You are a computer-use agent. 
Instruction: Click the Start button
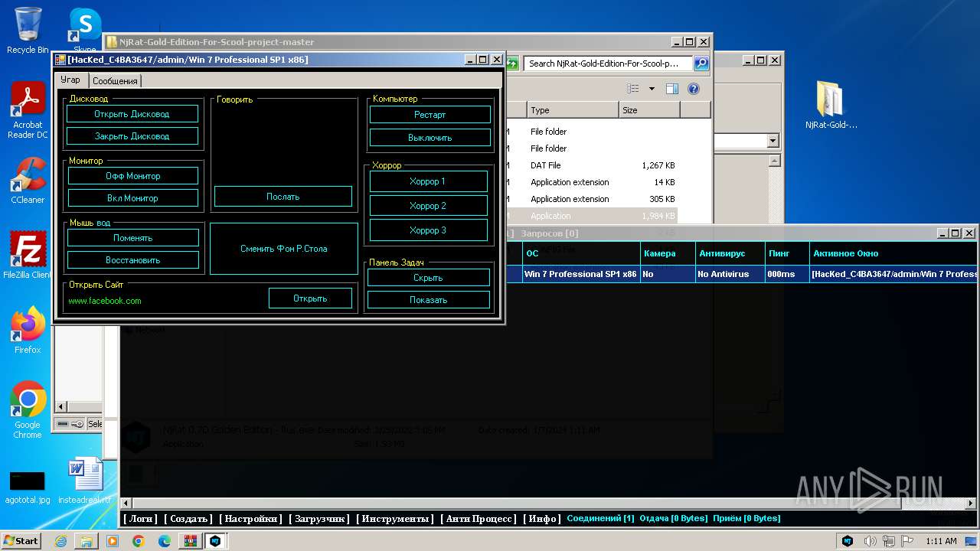(21, 541)
